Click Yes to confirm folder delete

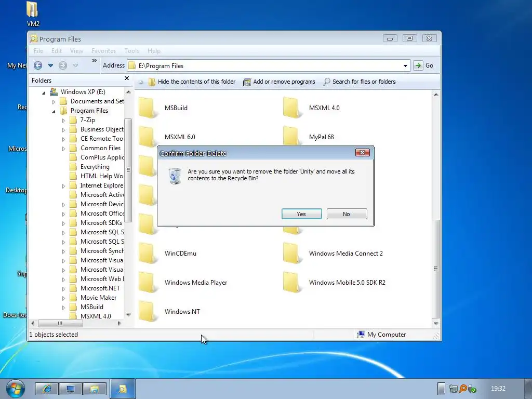click(301, 214)
